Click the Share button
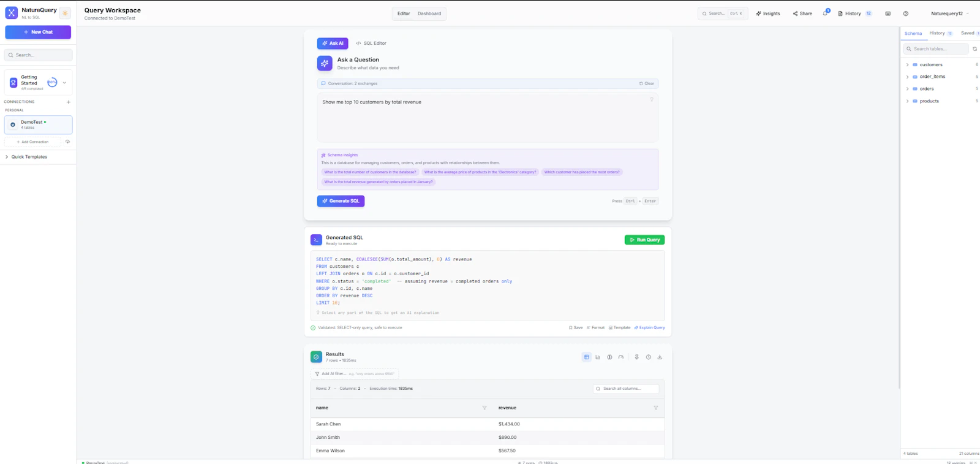This screenshot has width=980, height=464. tap(802, 13)
